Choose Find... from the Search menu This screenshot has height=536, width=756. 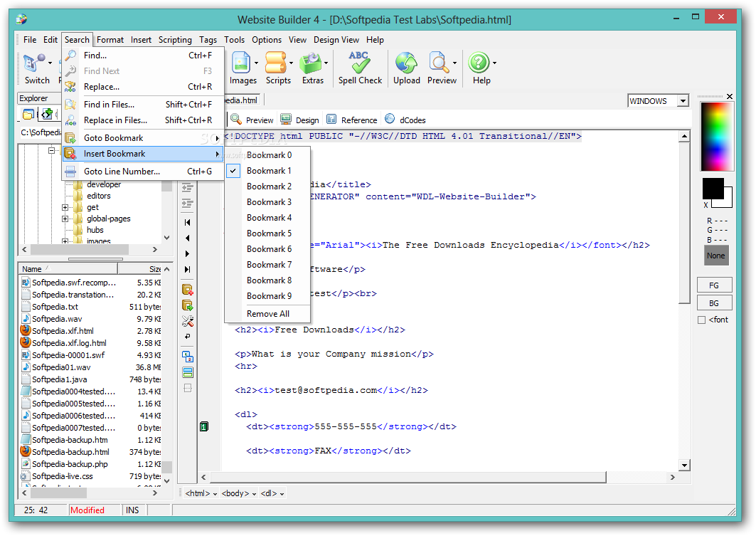pyautogui.click(x=144, y=56)
